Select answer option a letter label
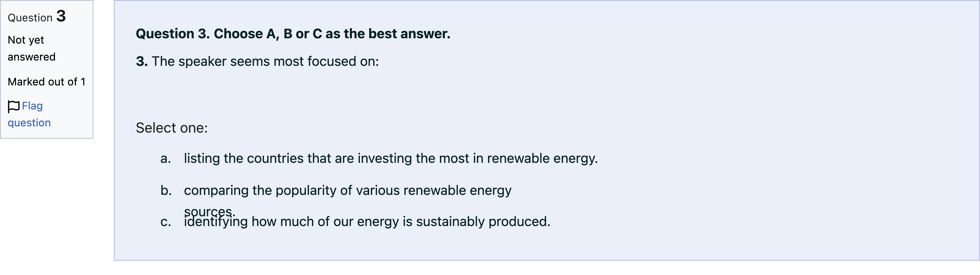The height and width of the screenshot is (275, 980). point(165,158)
